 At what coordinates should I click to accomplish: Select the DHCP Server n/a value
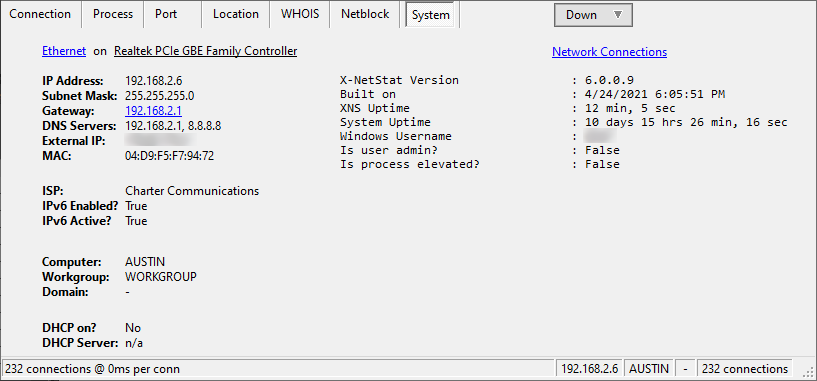click(x=134, y=343)
